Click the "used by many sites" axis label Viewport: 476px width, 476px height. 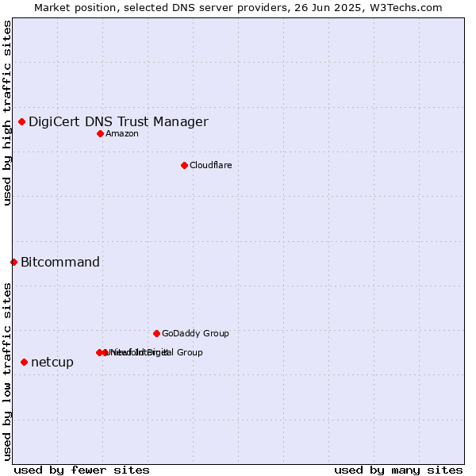click(398, 470)
